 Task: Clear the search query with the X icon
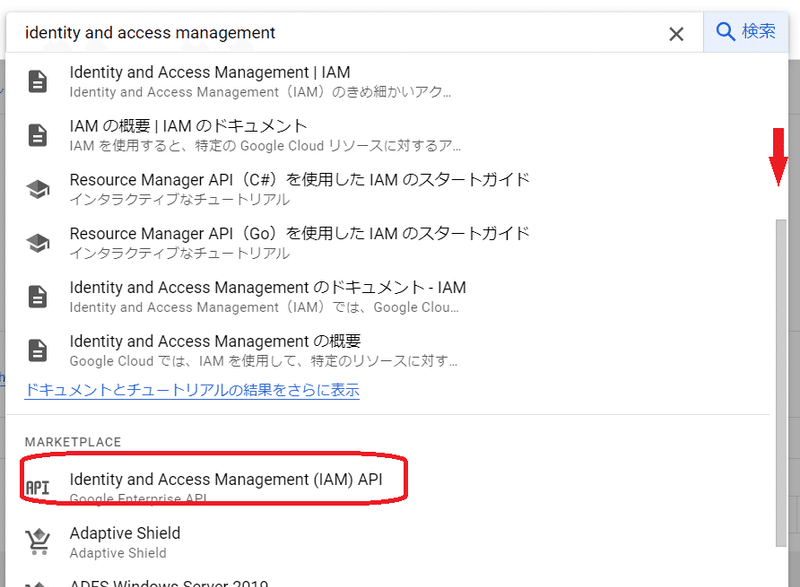tap(676, 34)
